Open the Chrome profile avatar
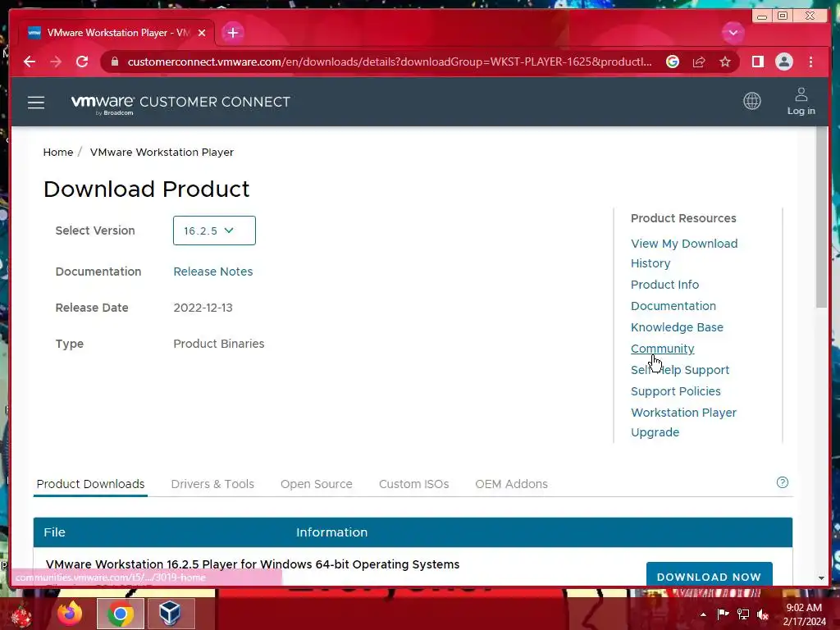Screen dimensions: 840x630 coord(783,62)
